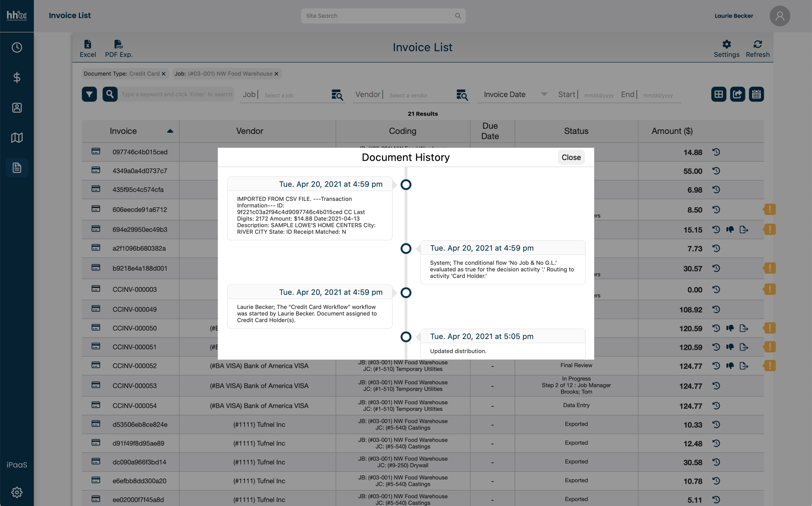812x506 pixels.
Task: Click the Excel export icon
Action: click(88, 44)
